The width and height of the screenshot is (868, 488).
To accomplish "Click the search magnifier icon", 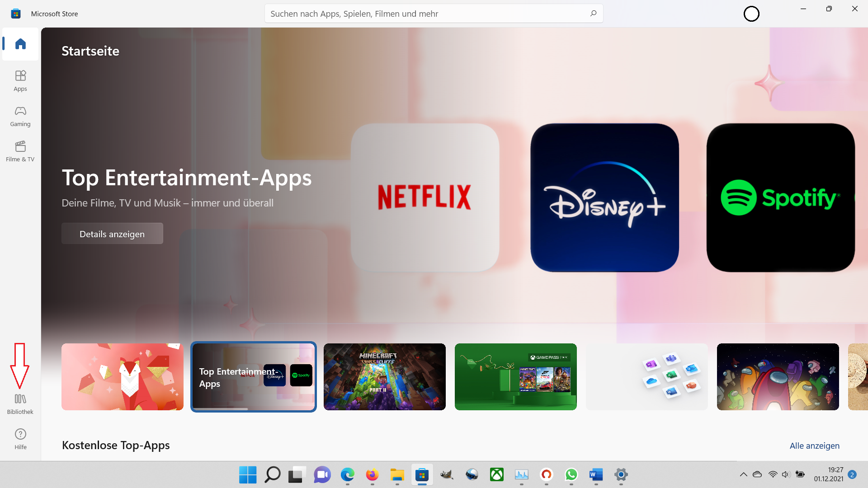I will tap(593, 14).
